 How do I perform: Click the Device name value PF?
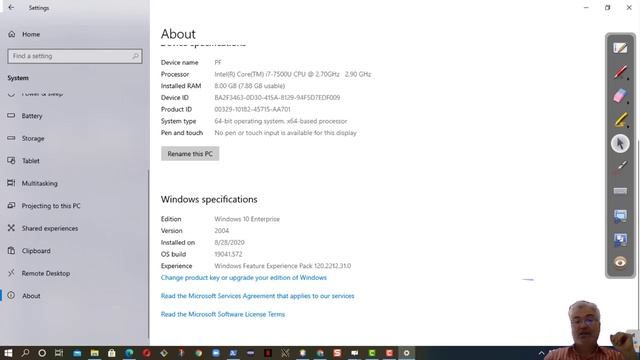pyautogui.click(x=218, y=62)
